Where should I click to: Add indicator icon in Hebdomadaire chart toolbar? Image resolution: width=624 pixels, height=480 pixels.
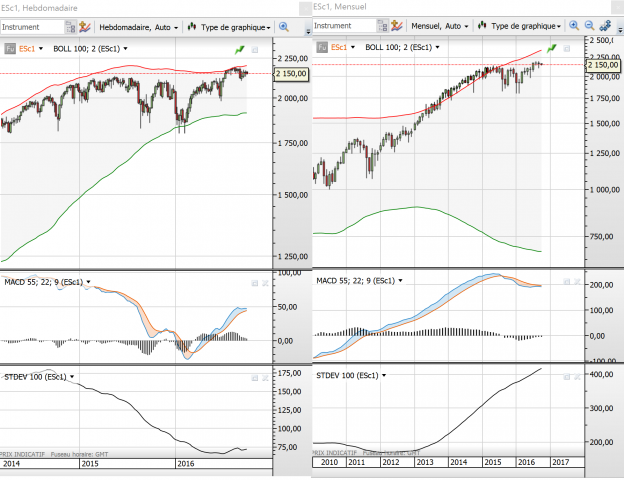click(84, 27)
